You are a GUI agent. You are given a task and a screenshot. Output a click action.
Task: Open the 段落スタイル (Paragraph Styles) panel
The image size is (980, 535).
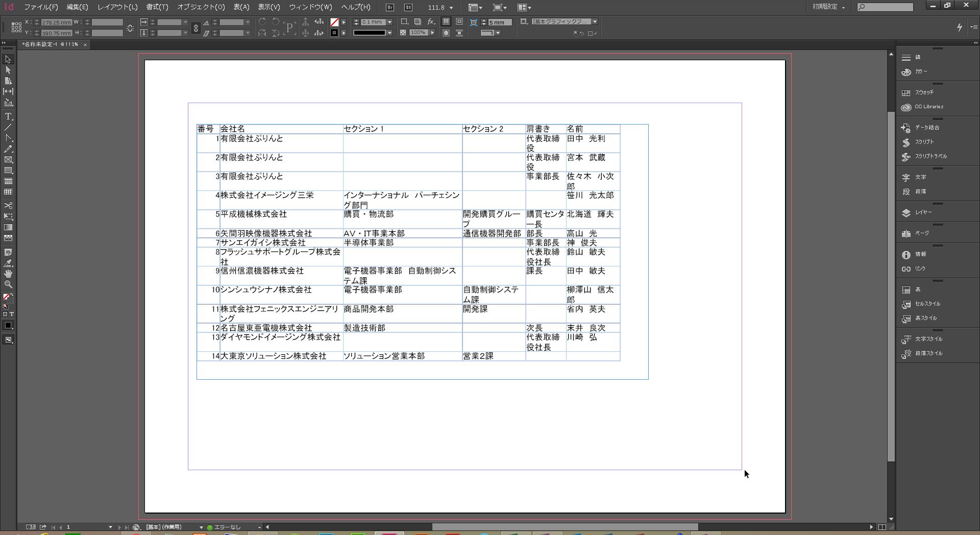921,353
